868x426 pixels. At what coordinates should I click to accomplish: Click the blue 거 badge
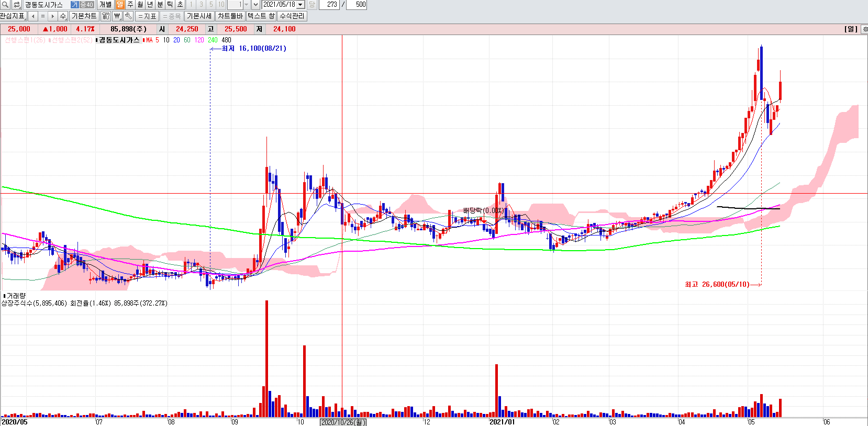pyautogui.click(x=74, y=5)
